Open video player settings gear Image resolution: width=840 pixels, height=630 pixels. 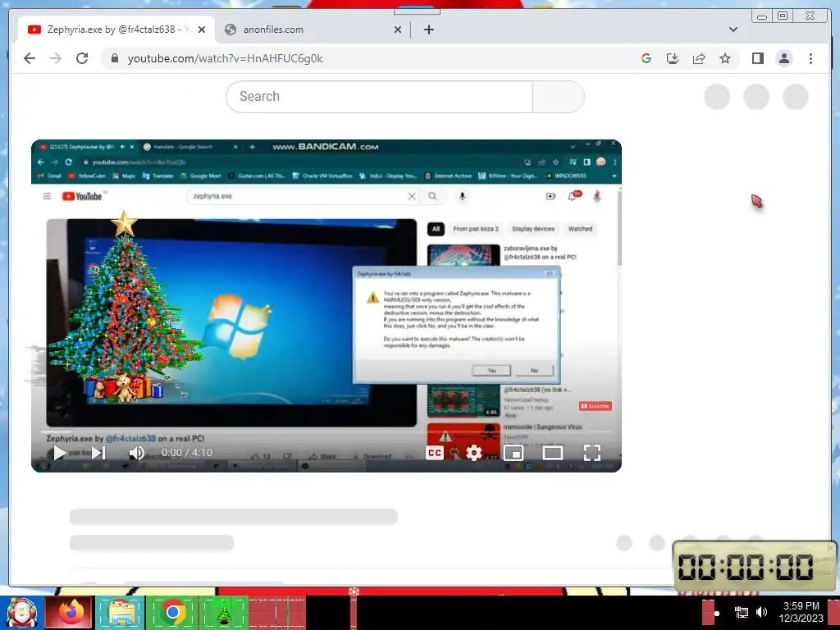coord(473,453)
